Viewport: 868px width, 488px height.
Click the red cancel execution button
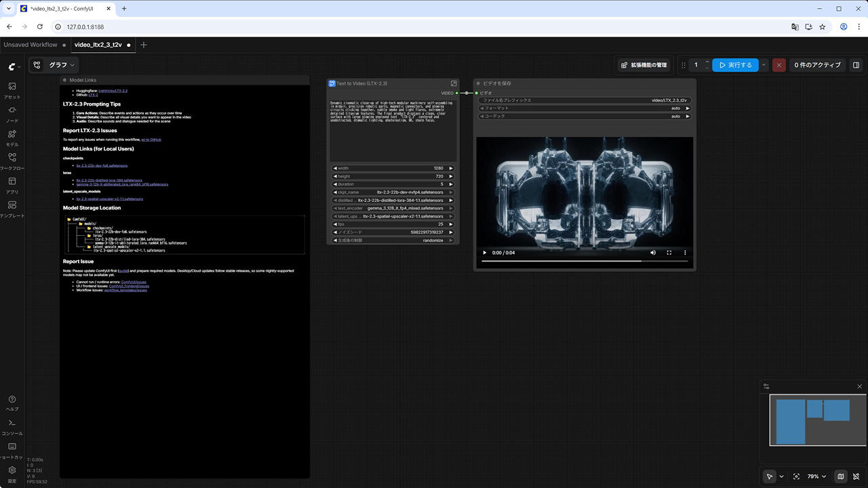pos(779,65)
